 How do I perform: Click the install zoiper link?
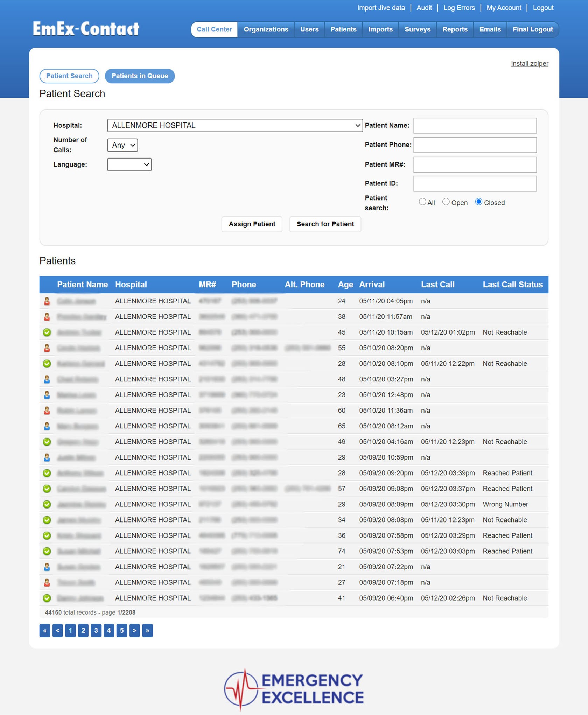529,64
